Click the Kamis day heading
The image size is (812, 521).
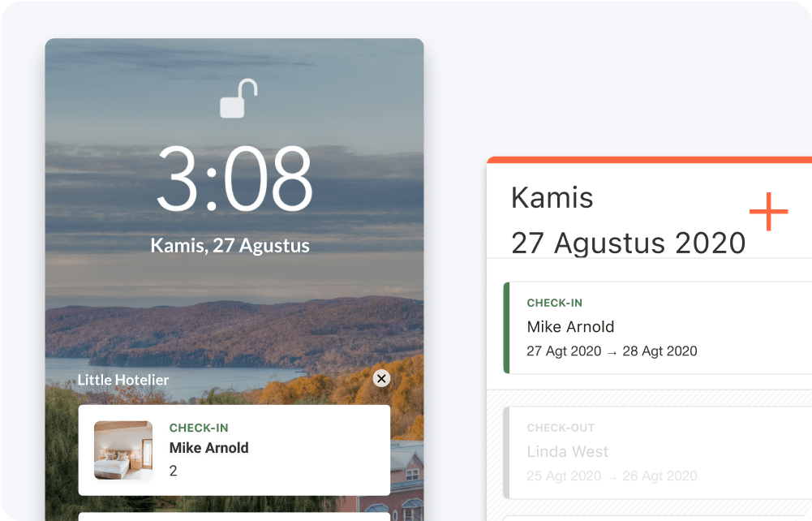point(552,198)
